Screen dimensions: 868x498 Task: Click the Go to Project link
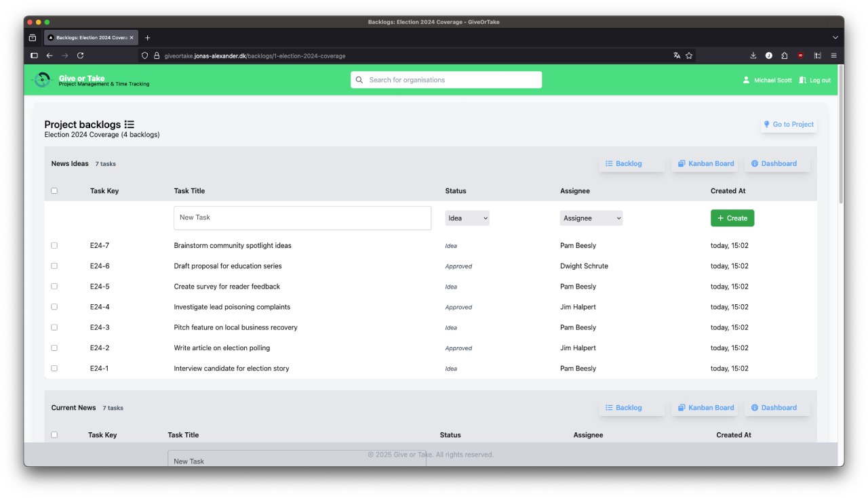click(788, 125)
